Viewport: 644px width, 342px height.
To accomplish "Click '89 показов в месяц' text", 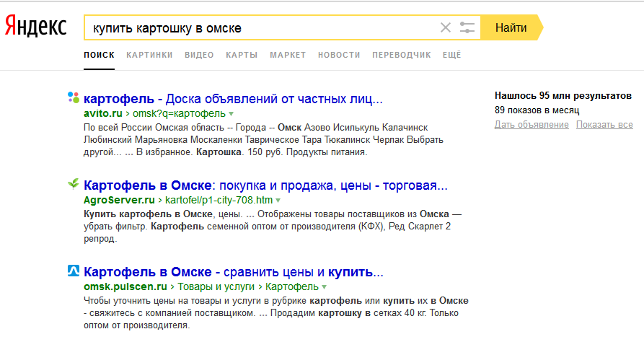I will click(x=537, y=110).
